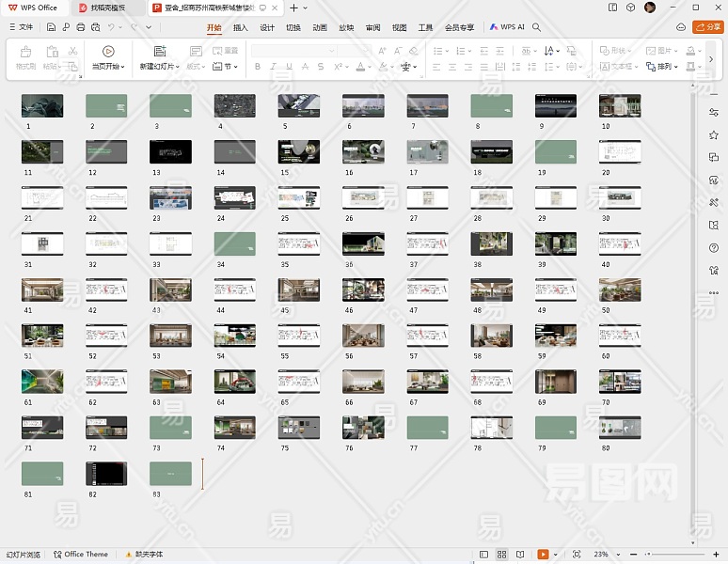Toggle slide sorter grid view in status bar

pos(502,555)
